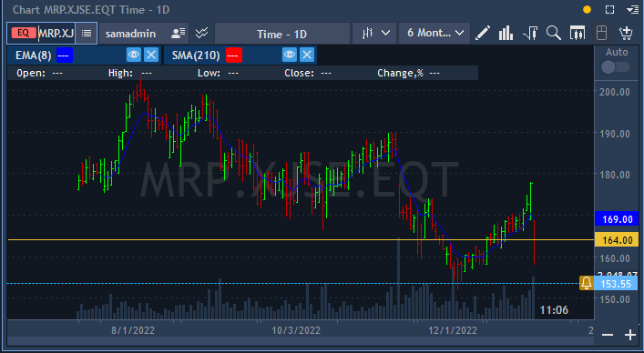
Task: Click the alert bell at 153.55
Action: (586, 283)
